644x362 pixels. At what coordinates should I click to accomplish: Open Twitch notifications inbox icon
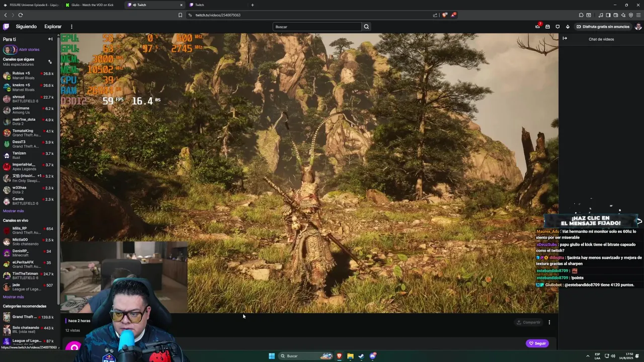pyautogui.click(x=547, y=27)
